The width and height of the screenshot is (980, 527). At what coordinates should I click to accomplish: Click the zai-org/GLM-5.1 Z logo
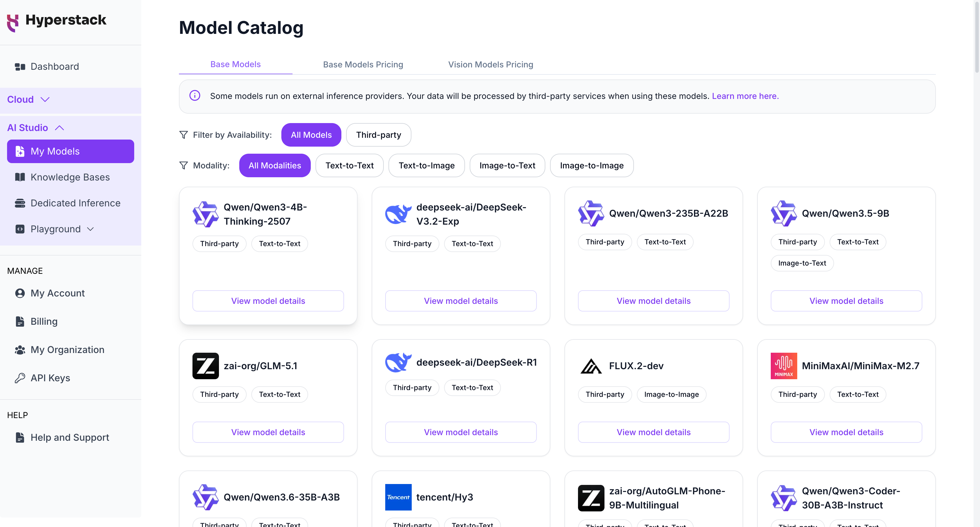tap(205, 366)
